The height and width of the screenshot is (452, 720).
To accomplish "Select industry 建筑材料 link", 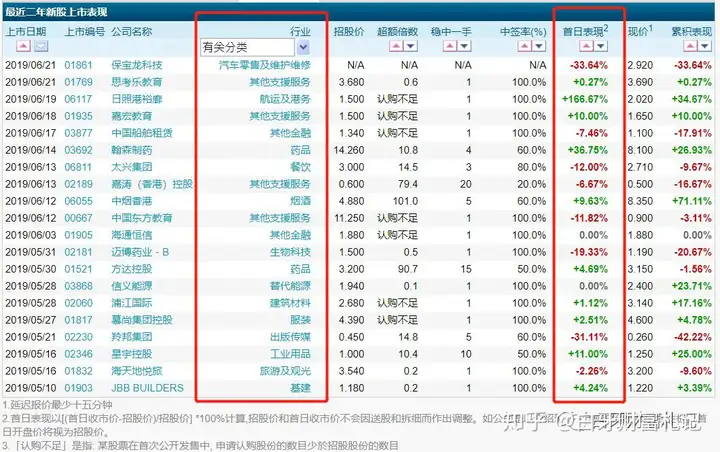I will (290, 303).
